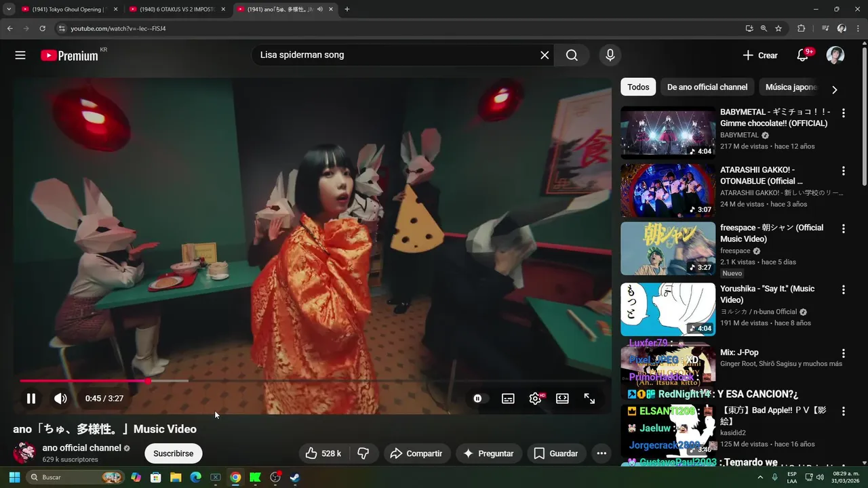
Task: Open ano official channel link
Action: coord(82,448)
